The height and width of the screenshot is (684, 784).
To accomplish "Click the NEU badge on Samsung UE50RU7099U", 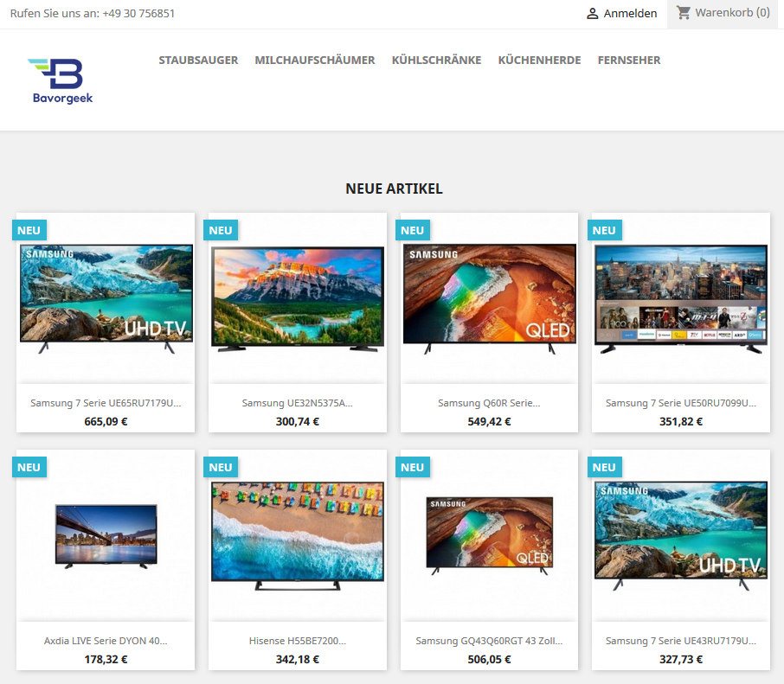I will (x=604, y=230).
